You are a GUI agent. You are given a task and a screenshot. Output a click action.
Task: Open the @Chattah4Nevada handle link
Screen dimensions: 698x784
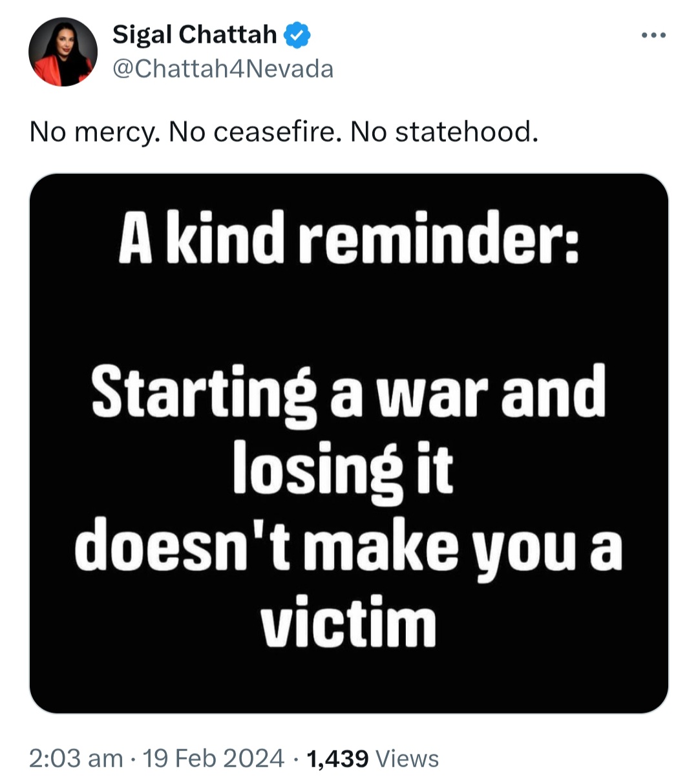223,69
